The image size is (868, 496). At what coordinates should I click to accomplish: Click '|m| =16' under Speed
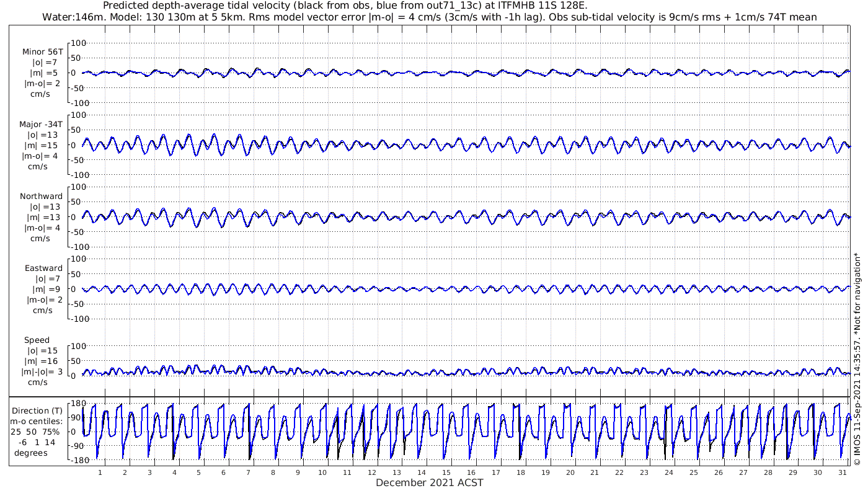point(42,361)
